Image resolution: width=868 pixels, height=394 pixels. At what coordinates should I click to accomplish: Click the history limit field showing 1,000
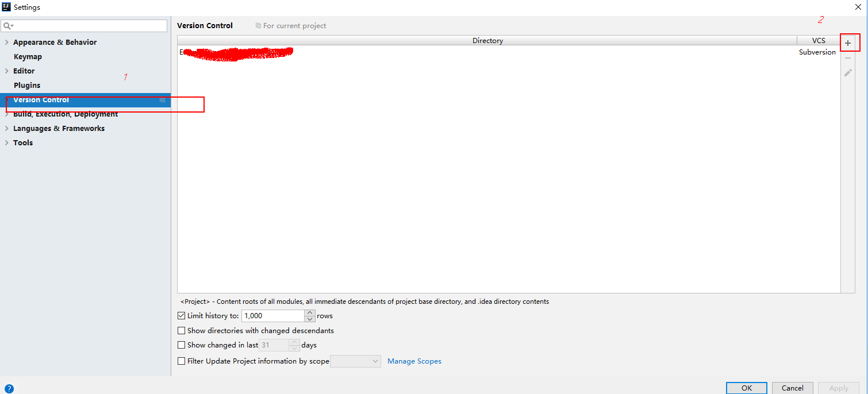273,316
